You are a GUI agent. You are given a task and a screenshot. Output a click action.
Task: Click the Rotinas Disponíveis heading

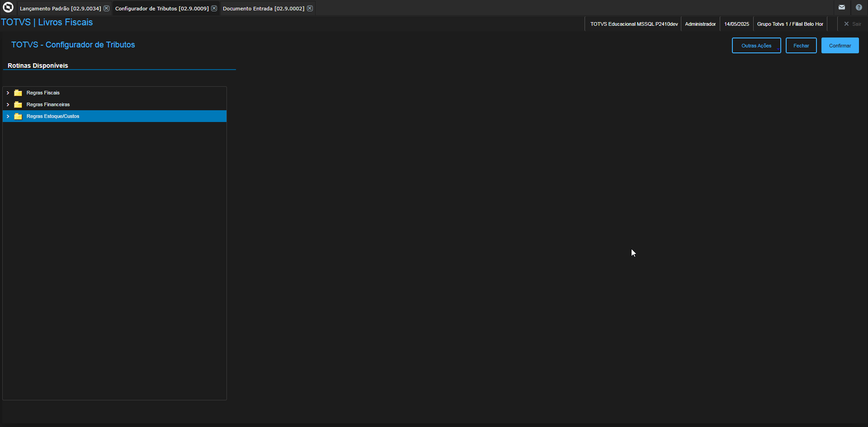point(38,66)
